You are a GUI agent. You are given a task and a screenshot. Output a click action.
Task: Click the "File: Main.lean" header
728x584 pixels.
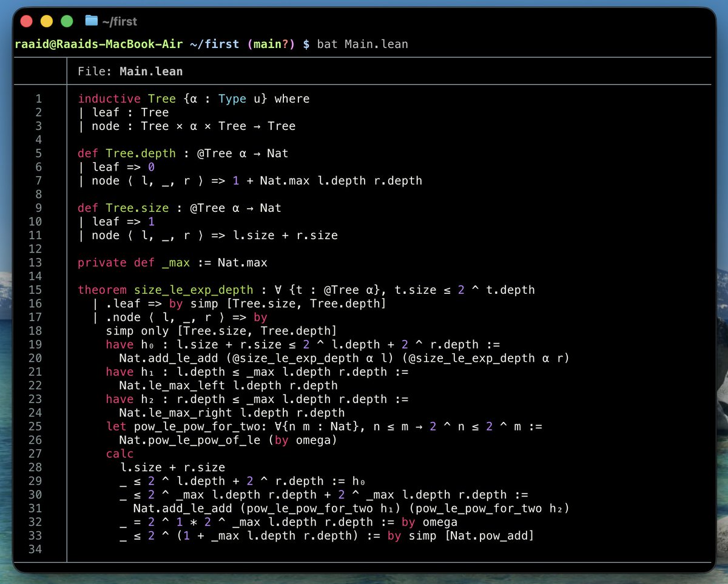[130, 71]
